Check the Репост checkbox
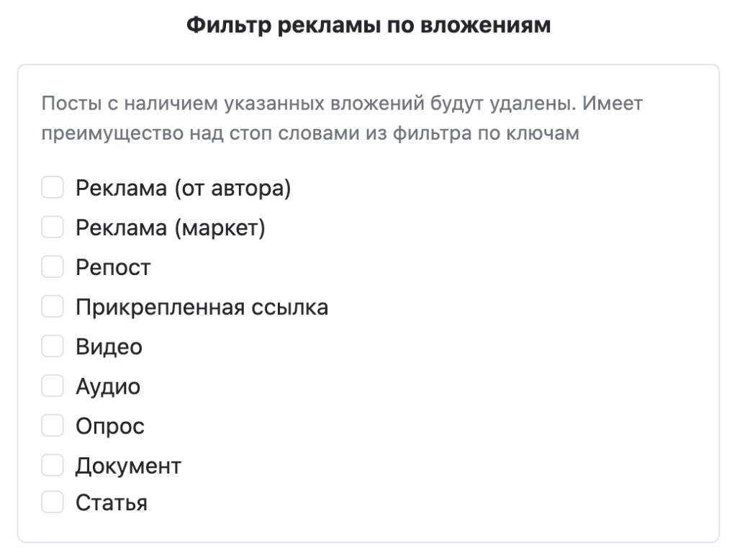Viewport: 737px width, 560px height. pyautogui.click(x=53, y=268)
